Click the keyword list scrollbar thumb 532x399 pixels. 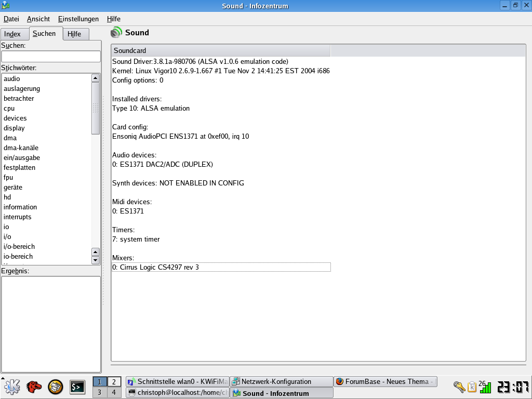96,108
